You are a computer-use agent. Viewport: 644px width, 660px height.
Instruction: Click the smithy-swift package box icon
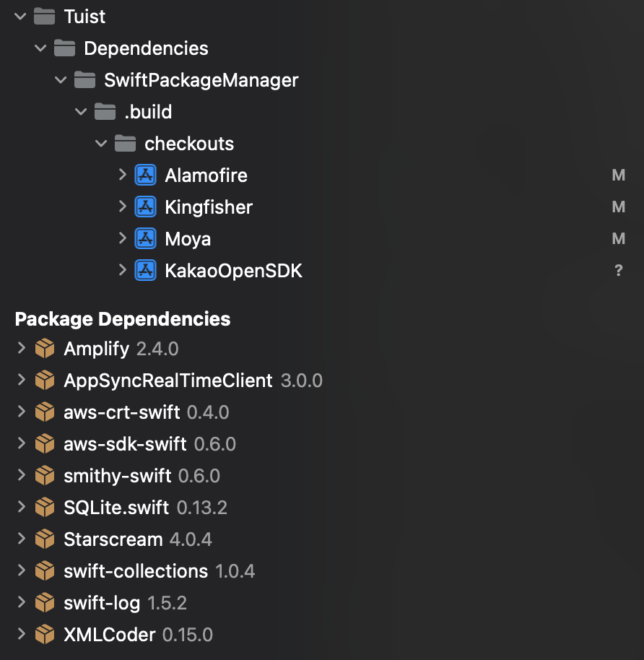point(45,476)
